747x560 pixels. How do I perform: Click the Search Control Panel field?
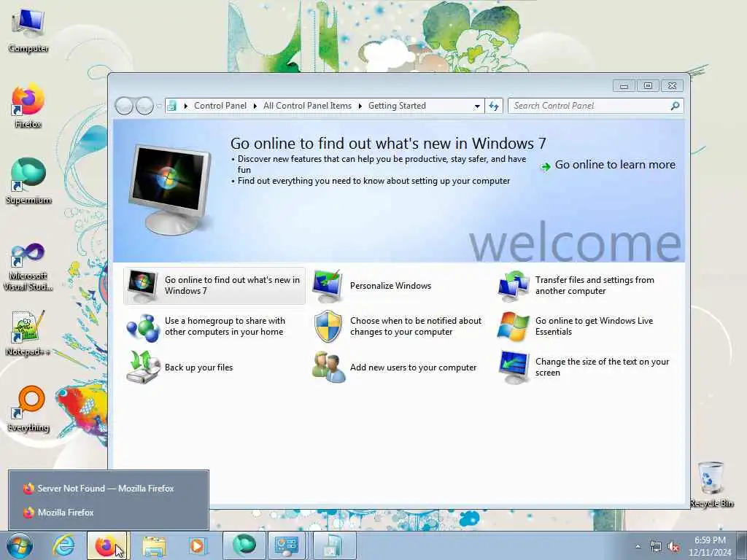tap(595, 106)
